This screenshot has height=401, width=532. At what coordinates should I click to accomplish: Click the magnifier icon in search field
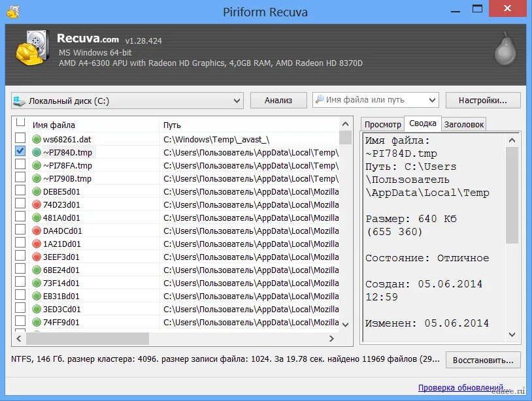[320, 99]
